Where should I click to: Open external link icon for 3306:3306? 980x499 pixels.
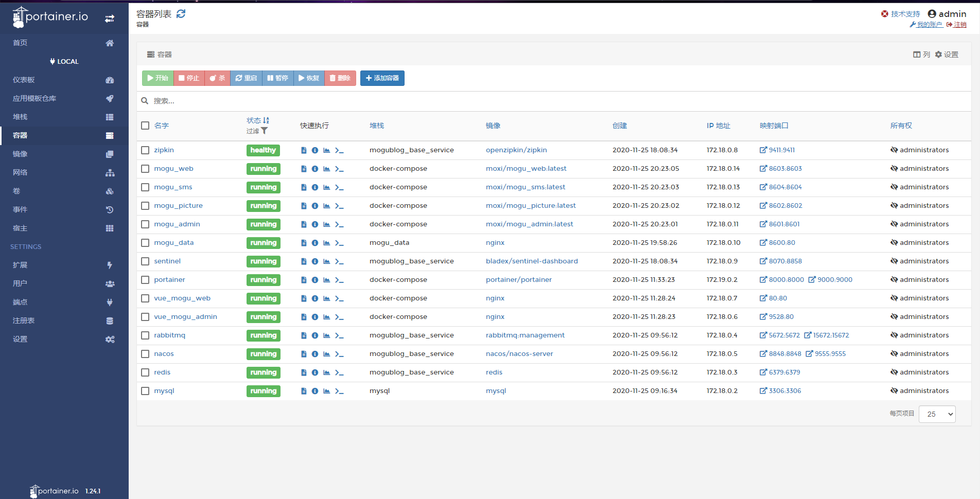763,391
